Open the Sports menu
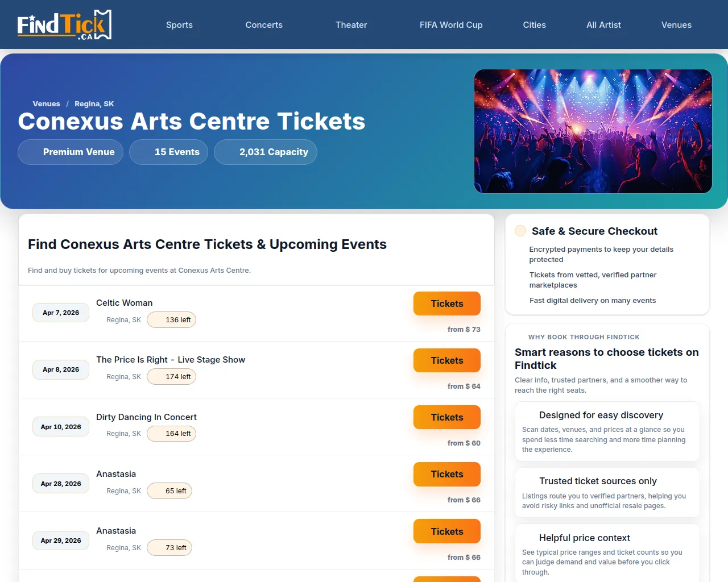The height and width of the screenshot is (582, 728). coord(179,25)
